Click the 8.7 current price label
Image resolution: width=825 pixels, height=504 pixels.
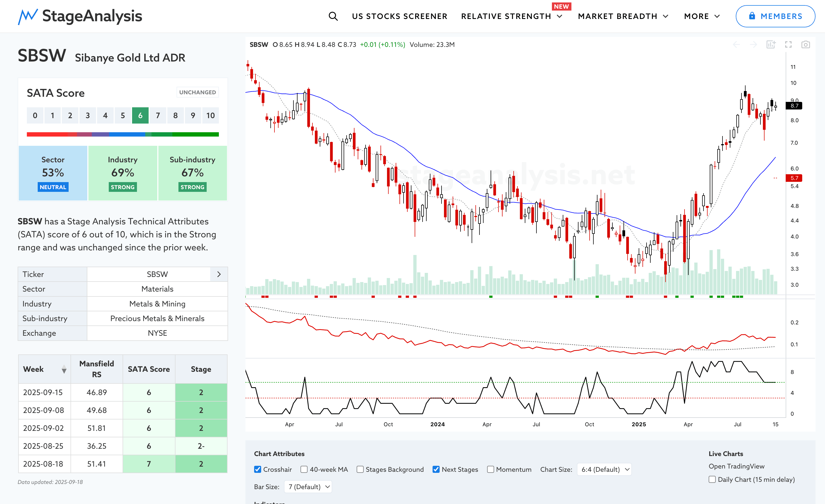(x=794, y=106)
